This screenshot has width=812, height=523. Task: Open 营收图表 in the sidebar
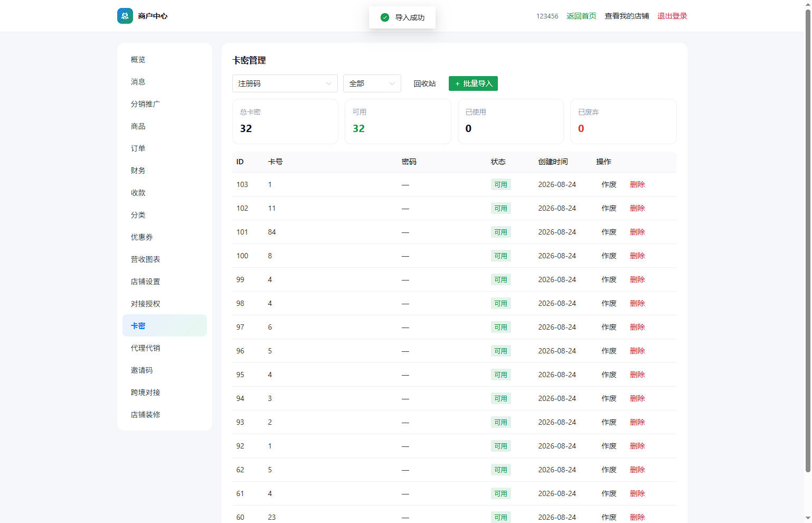(165, 259)
